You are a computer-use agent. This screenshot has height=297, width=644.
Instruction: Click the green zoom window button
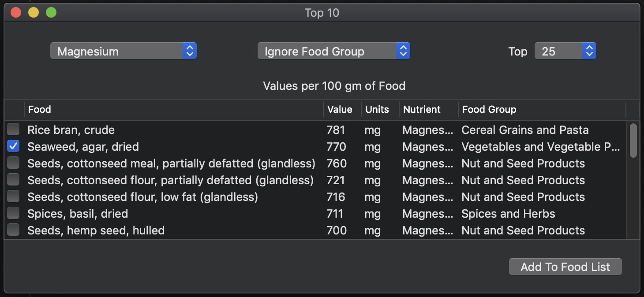point(51,12)
